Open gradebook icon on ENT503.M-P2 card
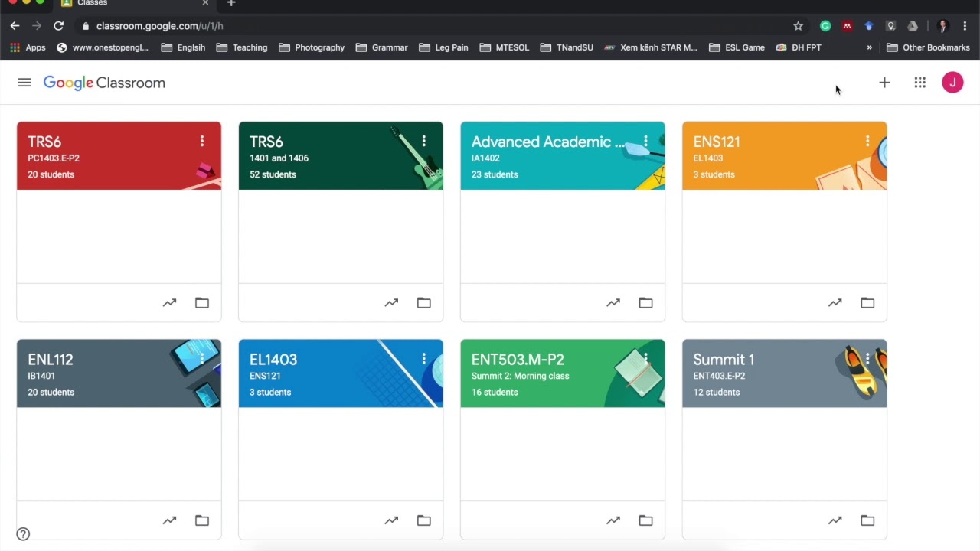The width and height of the screenshot is (980, 551). [x=613, y=520]
